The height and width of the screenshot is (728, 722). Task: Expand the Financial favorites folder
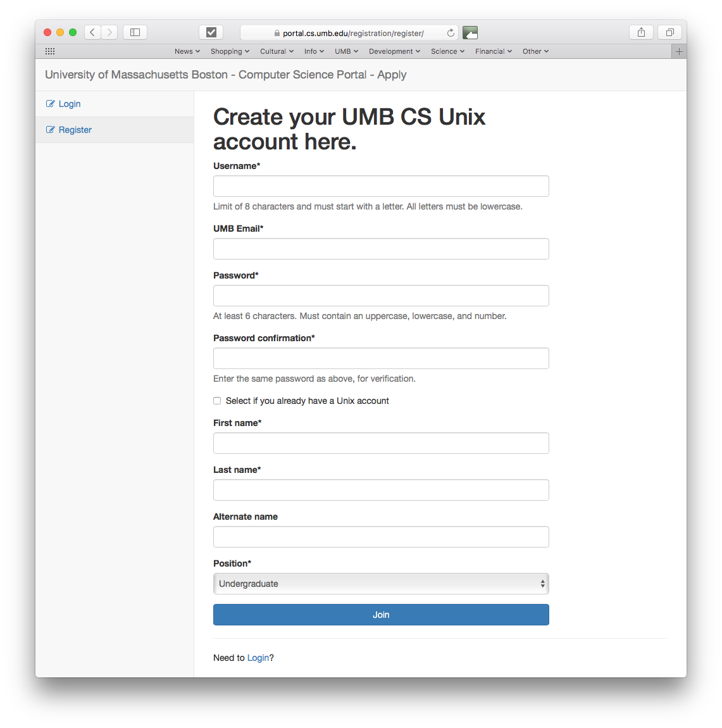[x=493, y=51]
